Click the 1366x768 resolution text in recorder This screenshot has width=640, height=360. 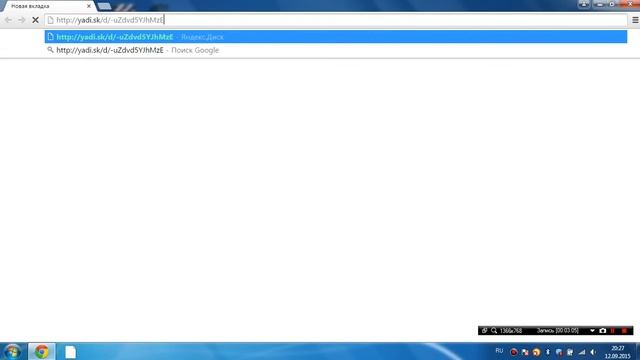(511, 331)
